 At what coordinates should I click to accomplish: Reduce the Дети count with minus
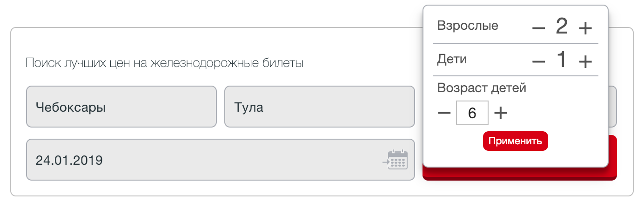tap(538, 61)
